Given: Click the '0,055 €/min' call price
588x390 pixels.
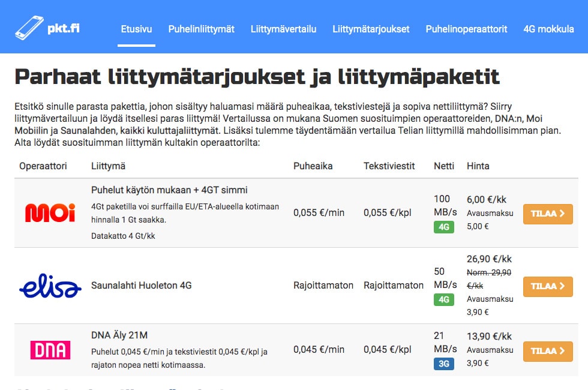Looking at the screenshot, I should point(319,213).
